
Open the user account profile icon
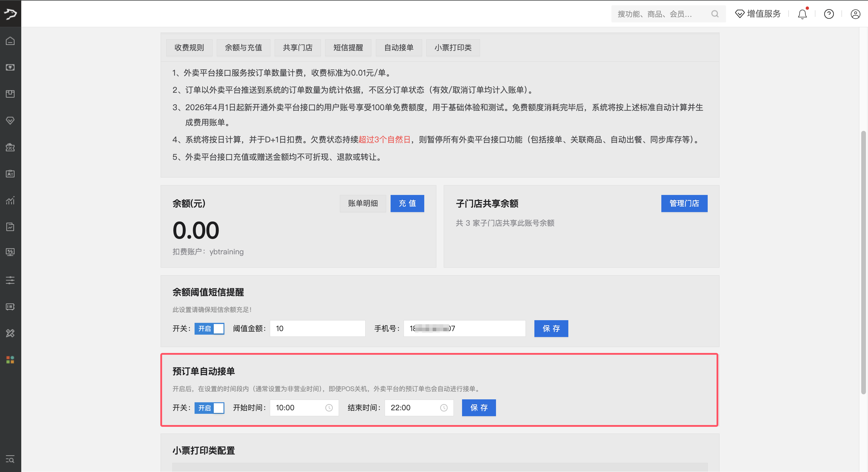point(855,14)
